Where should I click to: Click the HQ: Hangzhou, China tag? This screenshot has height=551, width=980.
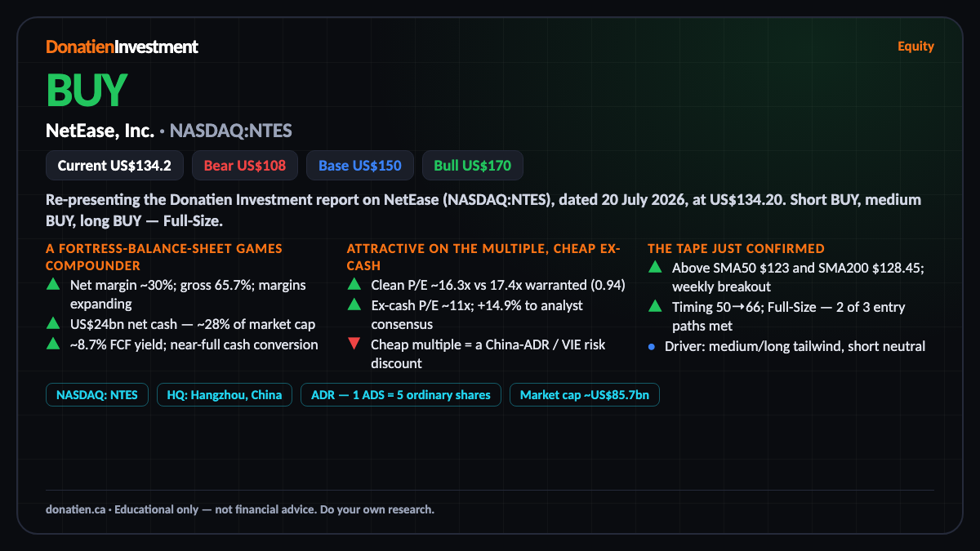[x=225, y=395]
